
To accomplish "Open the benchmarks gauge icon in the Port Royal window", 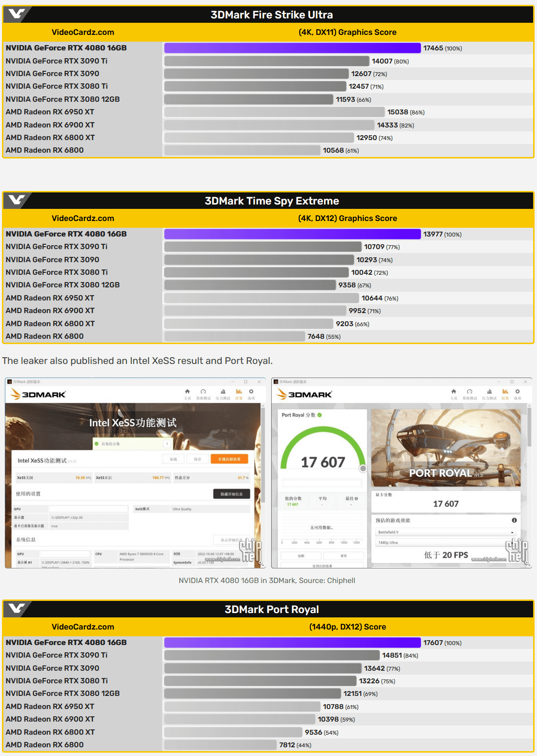I will pos(470,392).
